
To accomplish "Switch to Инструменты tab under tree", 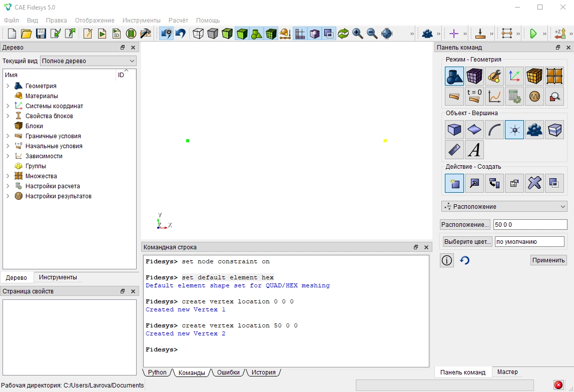I will (58, 277).
